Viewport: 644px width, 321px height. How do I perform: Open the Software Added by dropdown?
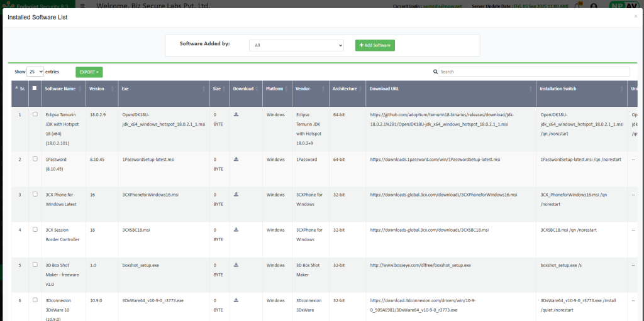tap(296, 45)
